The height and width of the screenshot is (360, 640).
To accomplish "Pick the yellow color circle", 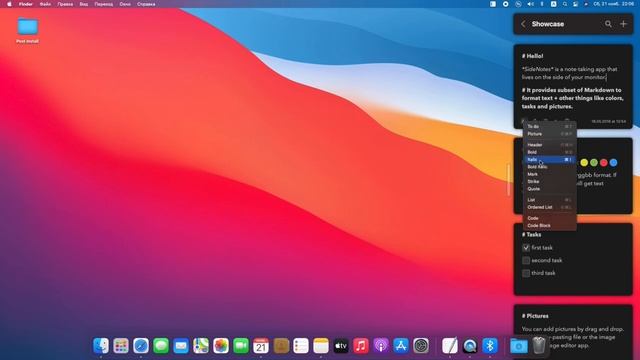I will pos(584,162).
